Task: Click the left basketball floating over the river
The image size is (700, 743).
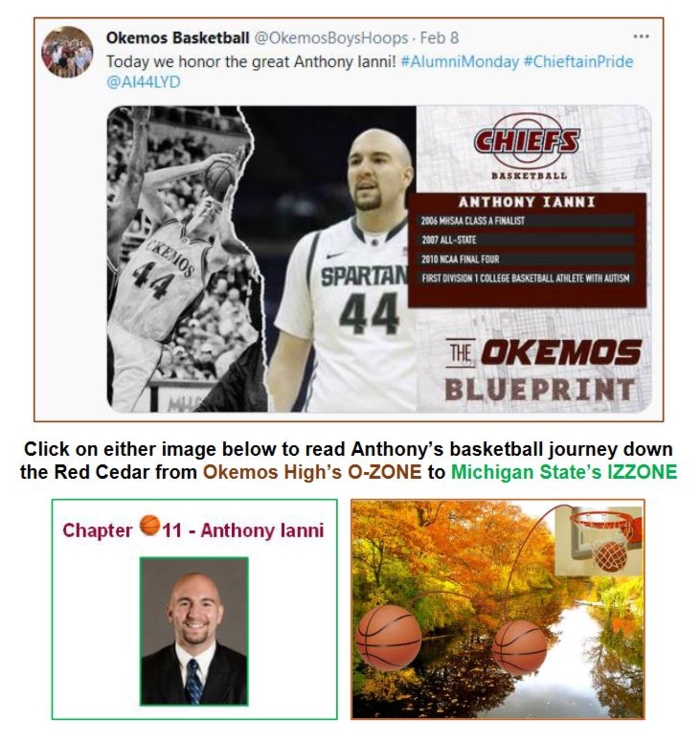Action: coord(389,637)
